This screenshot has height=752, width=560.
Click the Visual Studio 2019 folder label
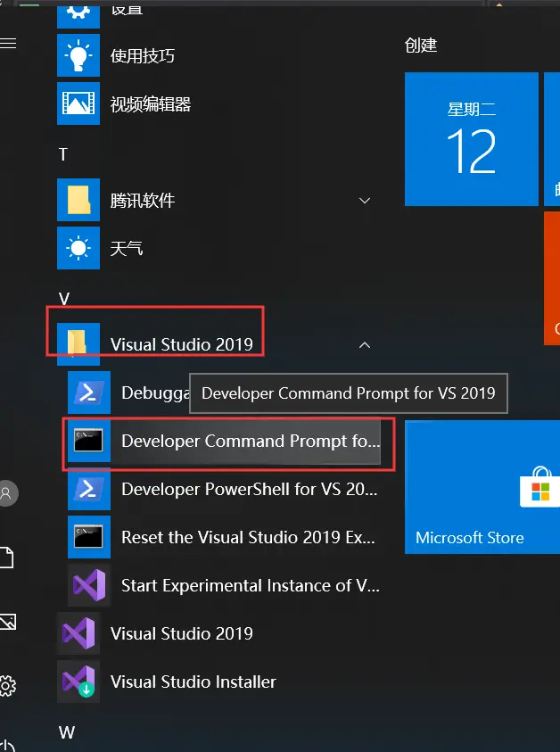coord(182,344)
